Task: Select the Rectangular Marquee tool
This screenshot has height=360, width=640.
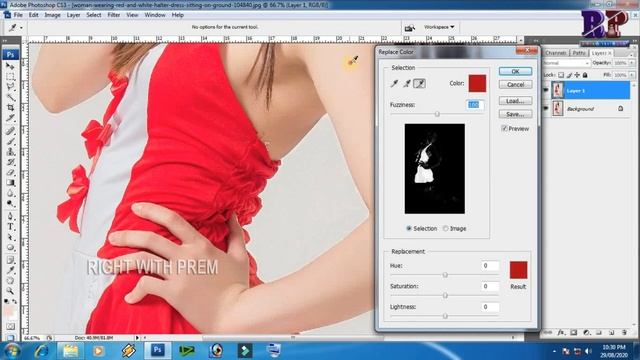Action: pyautogui.click(x=11, y=76)
